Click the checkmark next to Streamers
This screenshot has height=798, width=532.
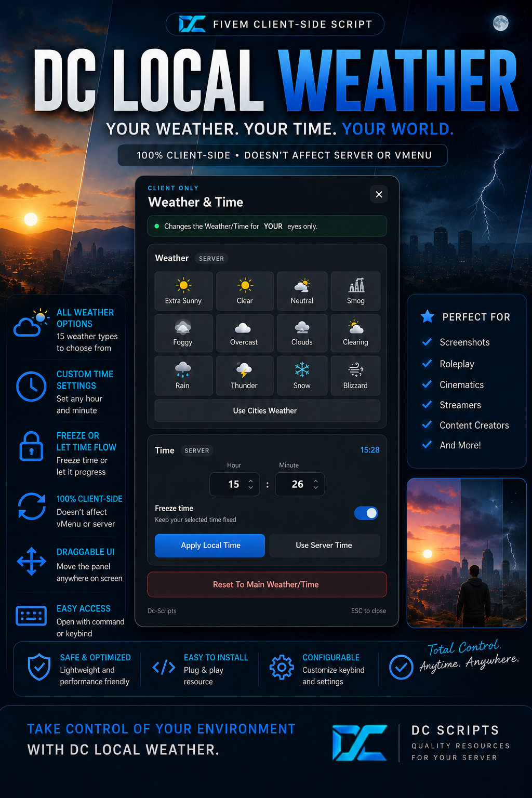tap(427, 404)
